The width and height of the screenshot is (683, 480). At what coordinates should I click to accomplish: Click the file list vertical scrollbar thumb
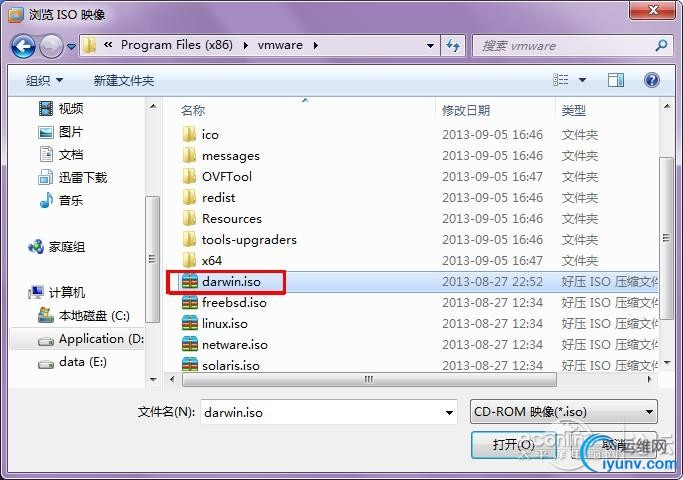(x=666, y=238)
